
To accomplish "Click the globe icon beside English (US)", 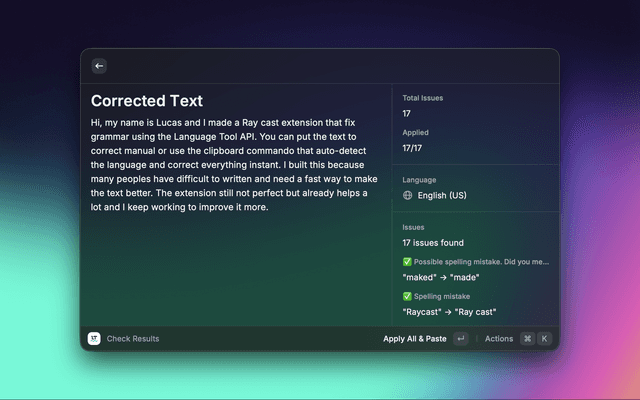I will click(x=408, y=195).
